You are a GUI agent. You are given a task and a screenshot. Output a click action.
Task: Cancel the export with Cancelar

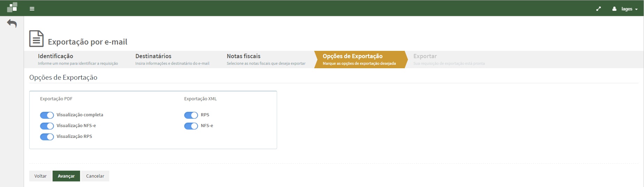click(95, 176)
